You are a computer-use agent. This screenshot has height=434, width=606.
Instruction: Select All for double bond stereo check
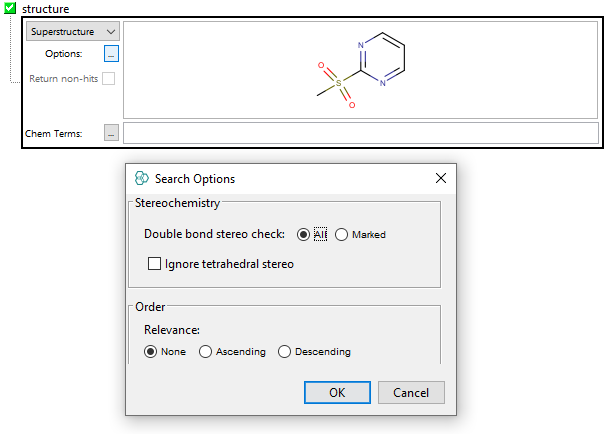click(x=304, y=235)
